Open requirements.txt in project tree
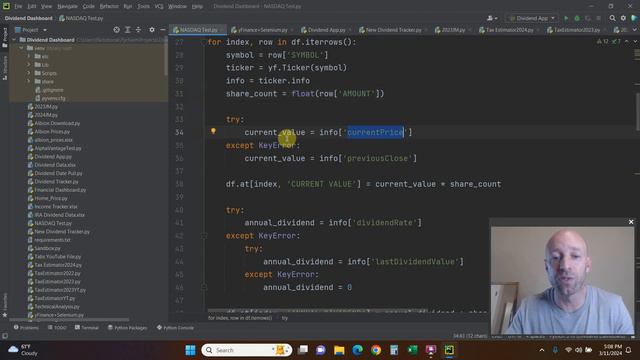Viewport: 640px width, 360px height. [x=52, y=240]
